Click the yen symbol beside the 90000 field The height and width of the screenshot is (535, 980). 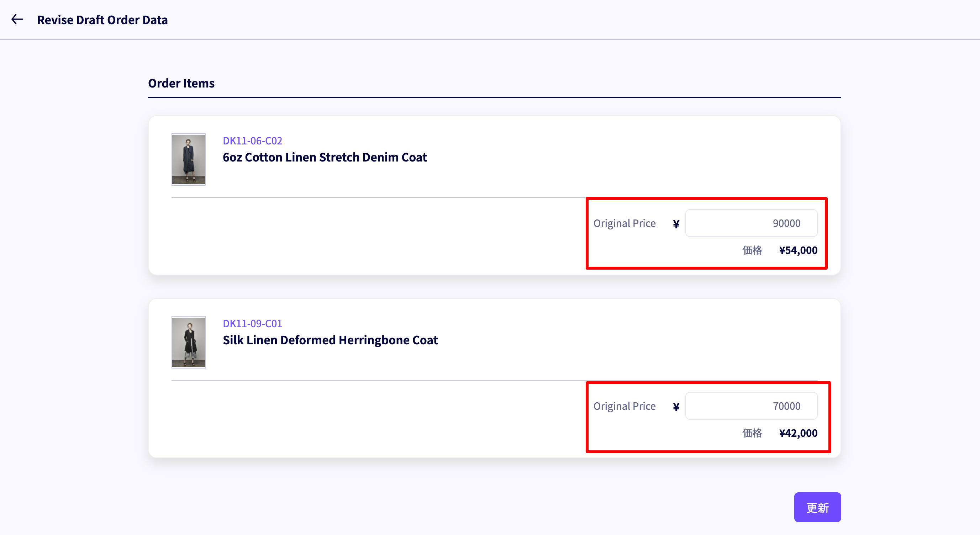[x=676, y=224]
